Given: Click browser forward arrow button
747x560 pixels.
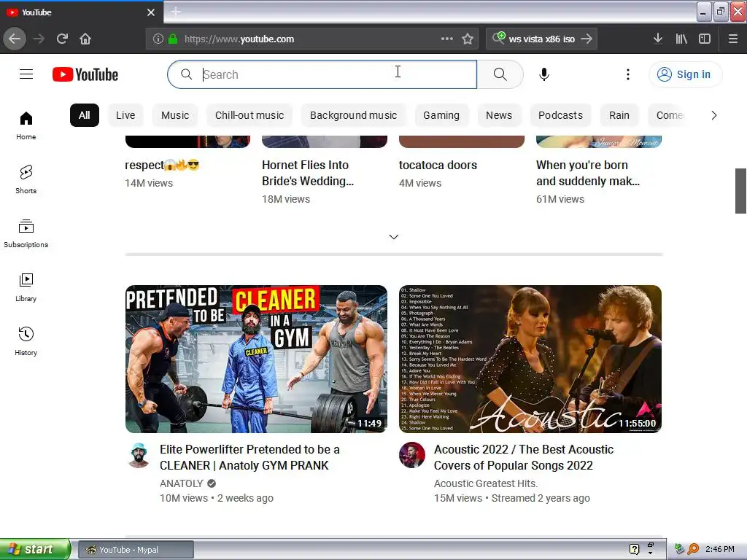Looking at the screenshot, I should [39, 39].
